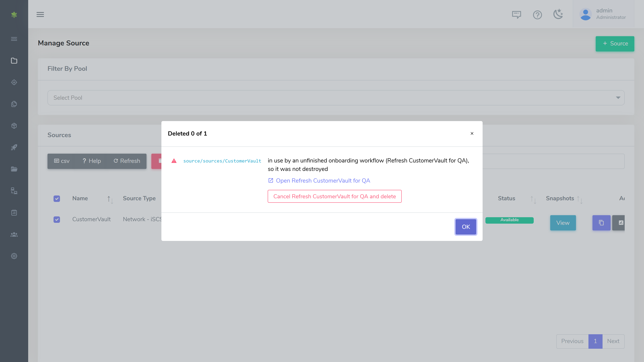Open the target crosshair sidebar icon
The image size is (644, 362).
(14, 82)
